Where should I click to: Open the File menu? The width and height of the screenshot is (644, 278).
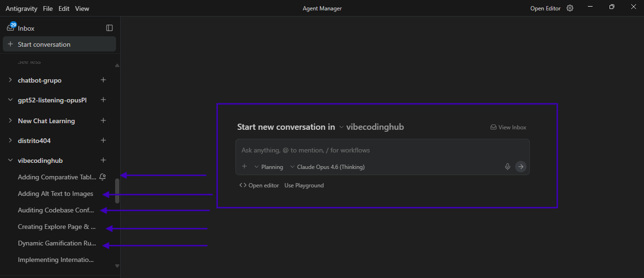pyautogui.click(x=48, y=8)
